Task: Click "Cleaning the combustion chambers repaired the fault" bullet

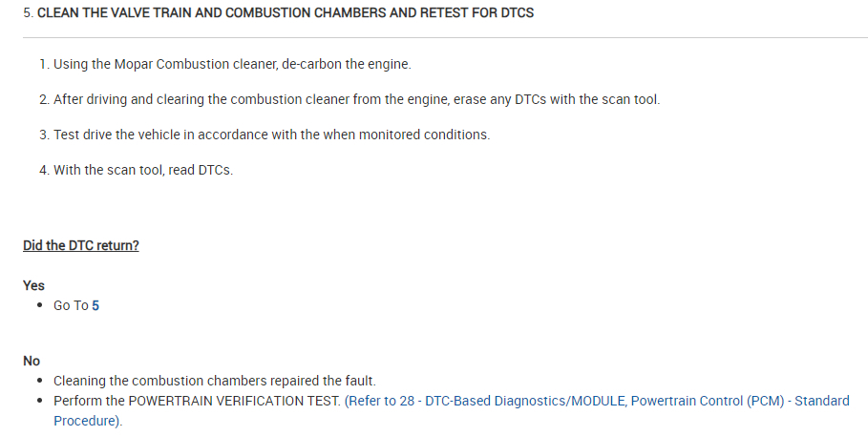Action: [x=215, y=381]
